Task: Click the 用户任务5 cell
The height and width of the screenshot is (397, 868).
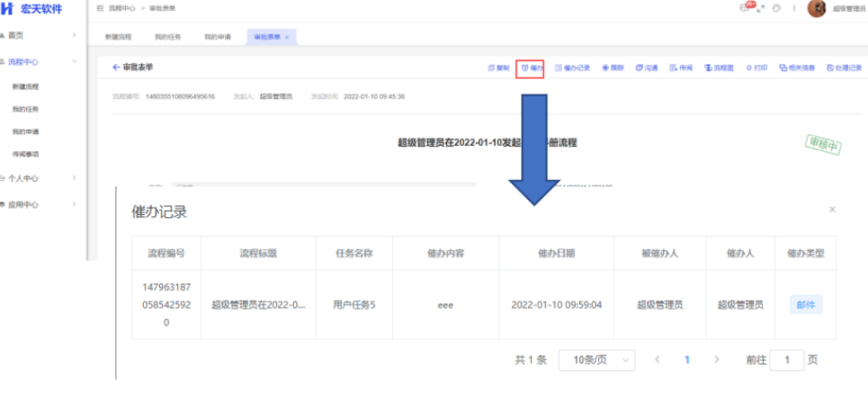Action: point(354,304)
